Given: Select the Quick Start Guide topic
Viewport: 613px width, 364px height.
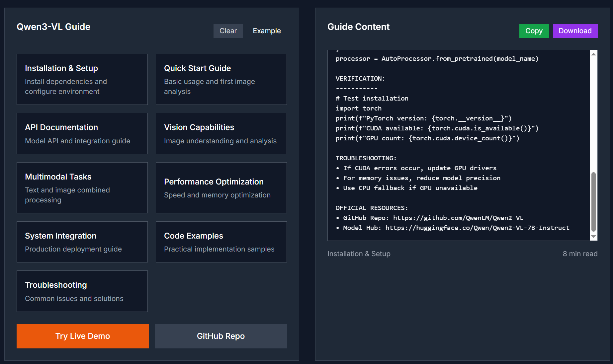Looking at the screenshot, I should point(220,79).
